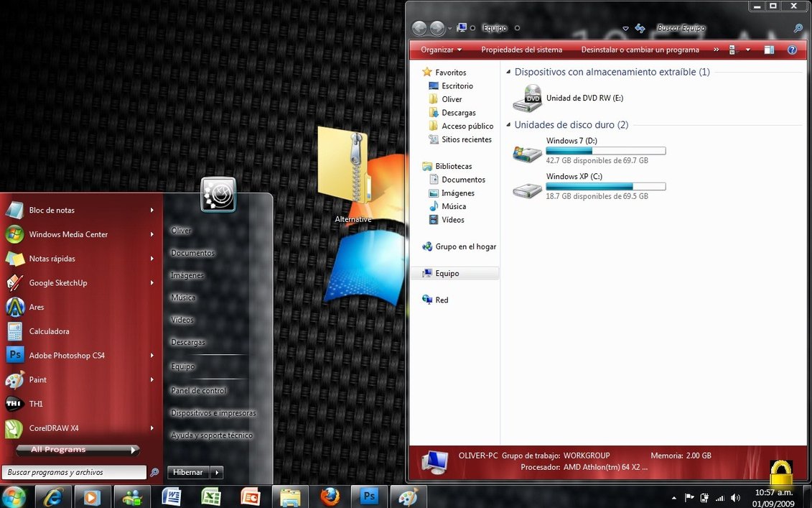Toggle the preview pane icon
812x508 pixels.
pyautogui.click(x=769, y=50)
